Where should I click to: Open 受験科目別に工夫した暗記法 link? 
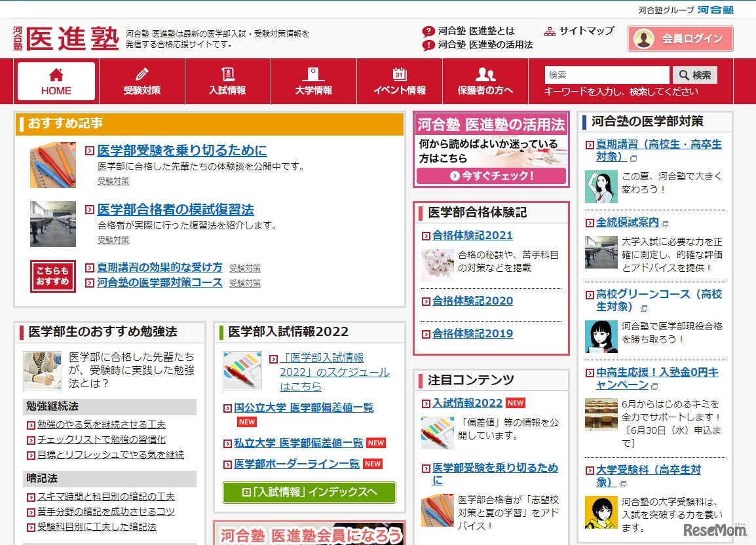pyautogui.click(x=97, y=526)
